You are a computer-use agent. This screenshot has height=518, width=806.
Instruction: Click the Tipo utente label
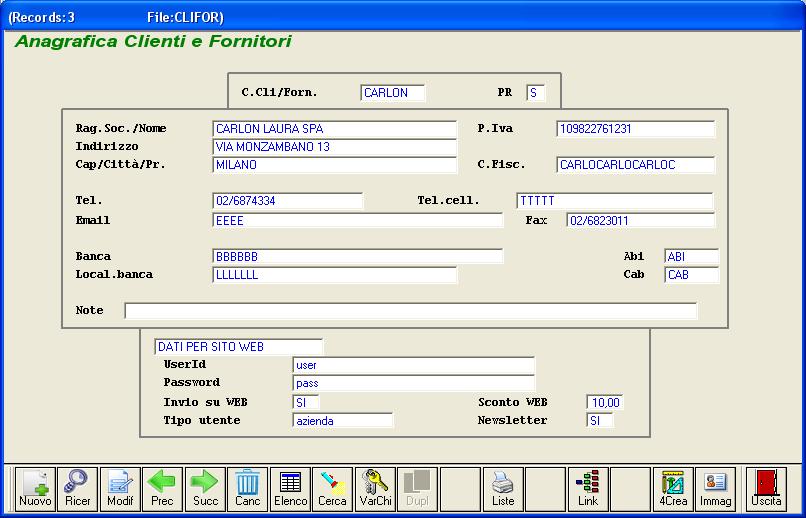[202, 420]
